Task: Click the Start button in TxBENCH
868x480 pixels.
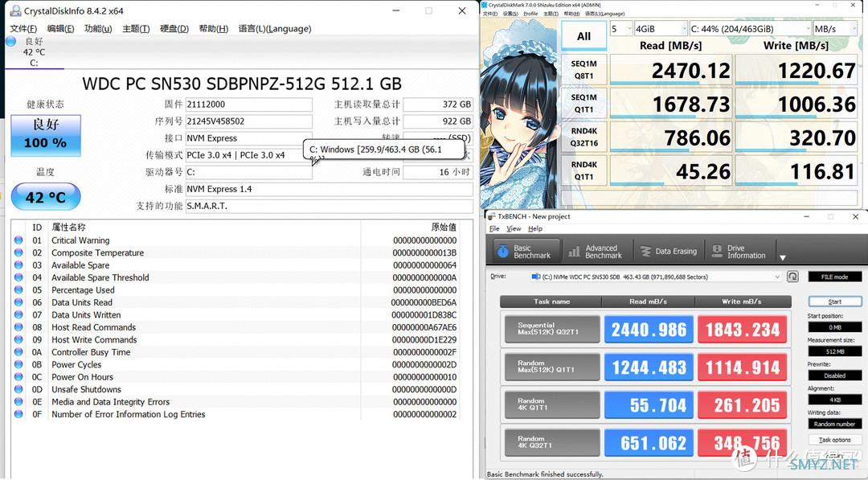Action: tap(835, 302)
